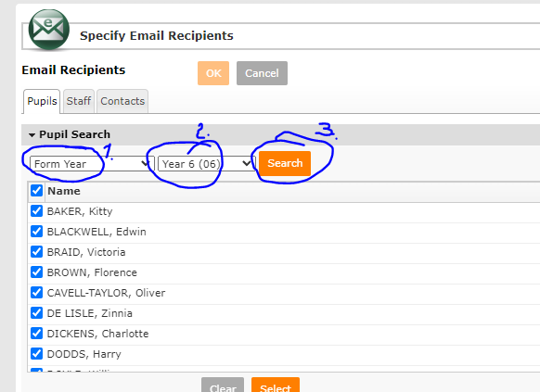This screenshot has width=540, height=392.
Task: Switch to the Staff tab
Action: 79,101
